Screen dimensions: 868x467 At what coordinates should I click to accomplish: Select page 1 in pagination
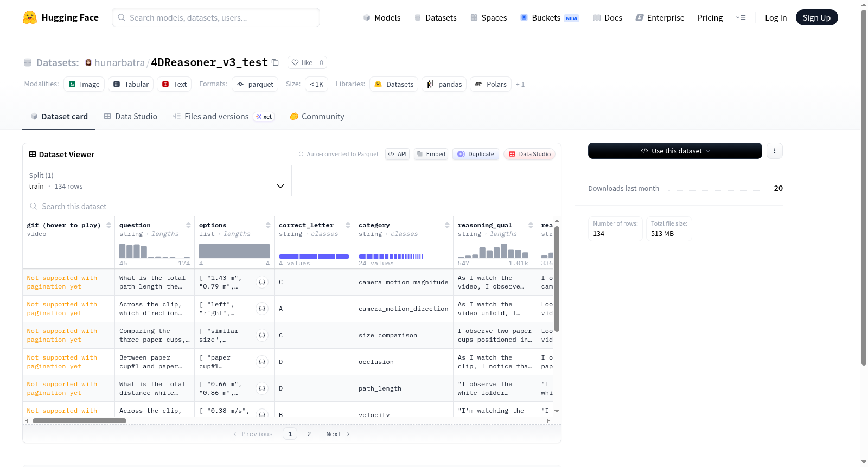(x=290, y=434)
